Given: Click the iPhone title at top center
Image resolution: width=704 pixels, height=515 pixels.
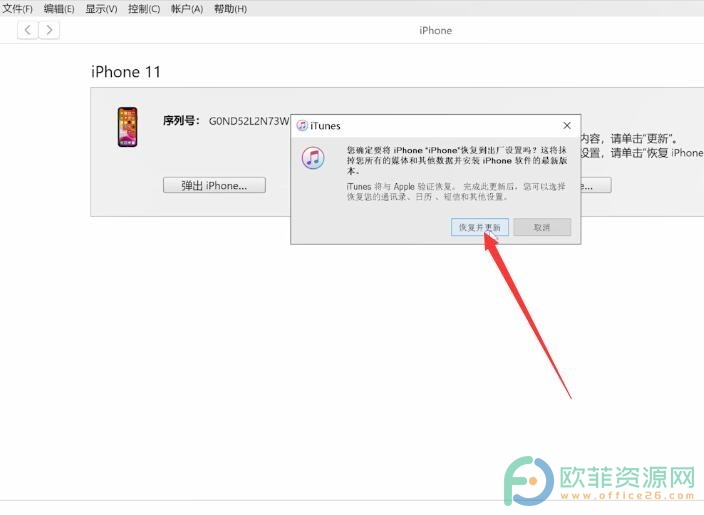Looking at the screenshot, I should (436, 31).
